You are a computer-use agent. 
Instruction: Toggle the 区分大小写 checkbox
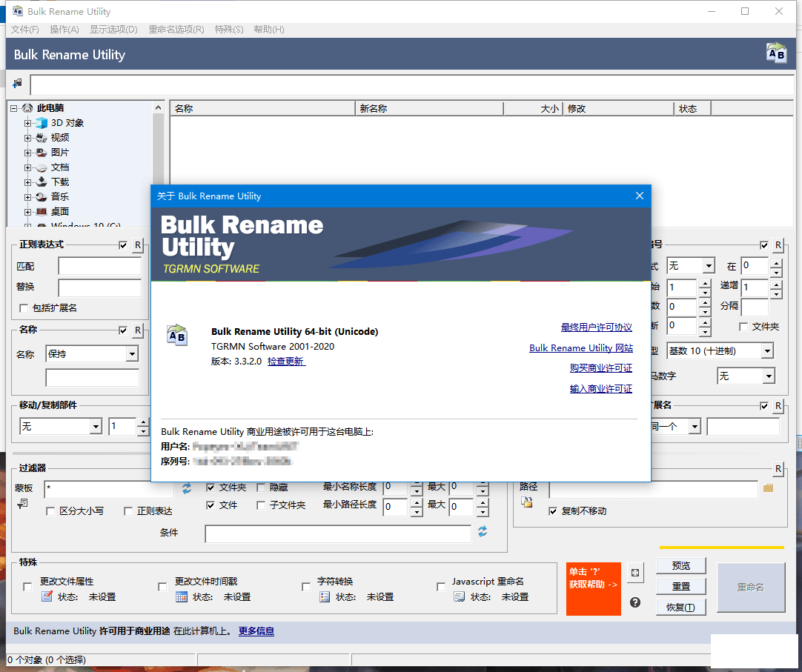[x=50, y=511]
